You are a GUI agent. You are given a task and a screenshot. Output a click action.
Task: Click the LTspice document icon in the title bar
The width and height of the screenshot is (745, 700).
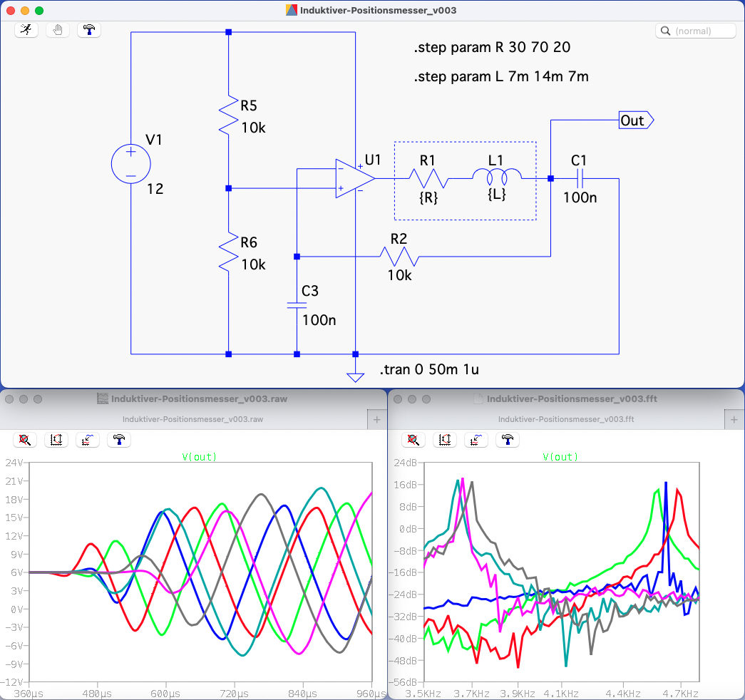point(292,10)
